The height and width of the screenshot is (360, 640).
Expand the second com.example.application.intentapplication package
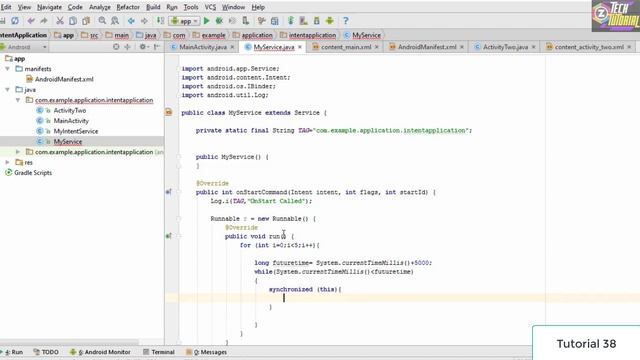point(18,152)
